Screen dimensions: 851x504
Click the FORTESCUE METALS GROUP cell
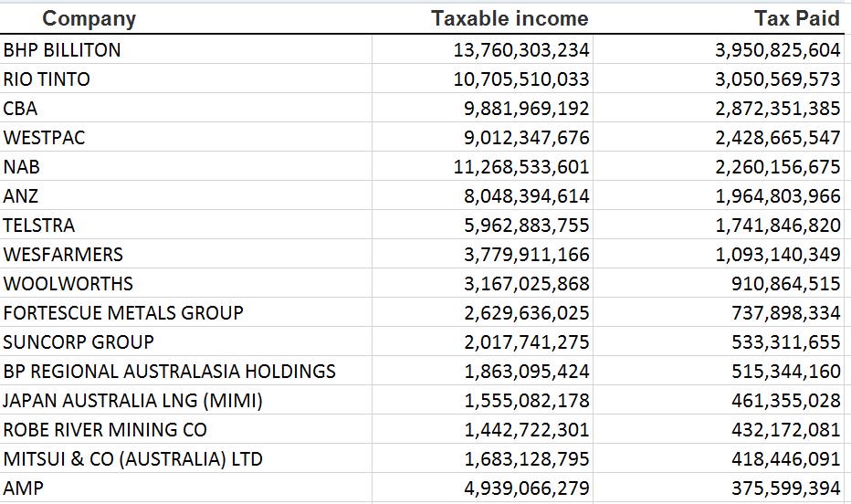123,313
